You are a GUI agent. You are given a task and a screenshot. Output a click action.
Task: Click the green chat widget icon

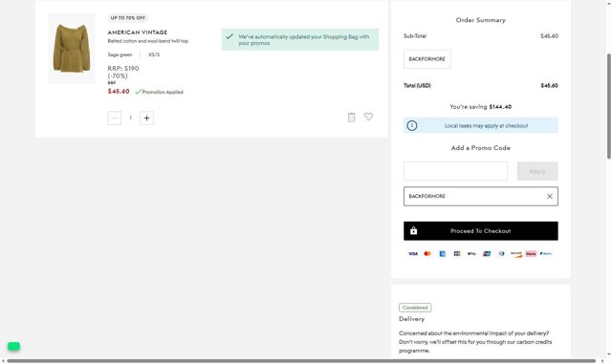click(13, 346)
